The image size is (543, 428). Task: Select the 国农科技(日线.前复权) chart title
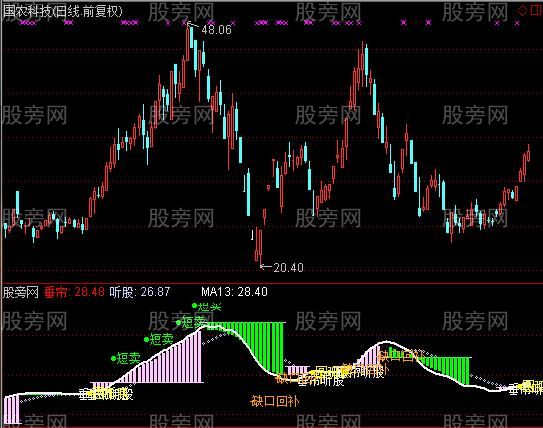(63, 11)
